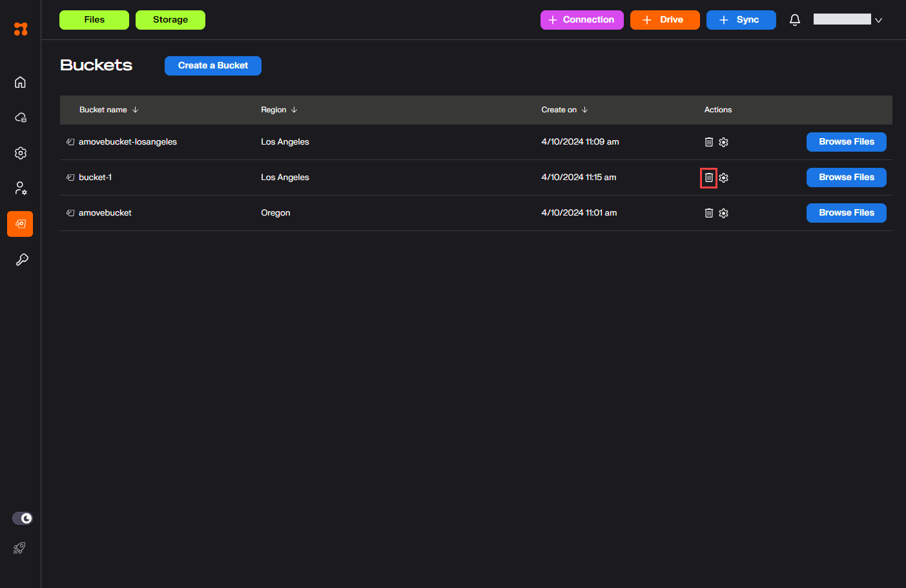Click the key icon in sidebar
The width and height of the screenshot is (906, 588).
pos(21,259)
